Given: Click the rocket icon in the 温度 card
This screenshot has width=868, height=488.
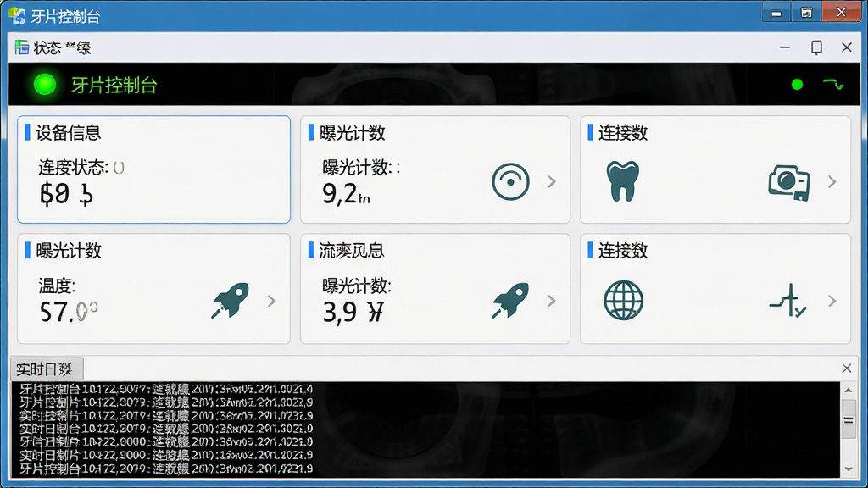Looking at the screenshot, I should (231, 301).
